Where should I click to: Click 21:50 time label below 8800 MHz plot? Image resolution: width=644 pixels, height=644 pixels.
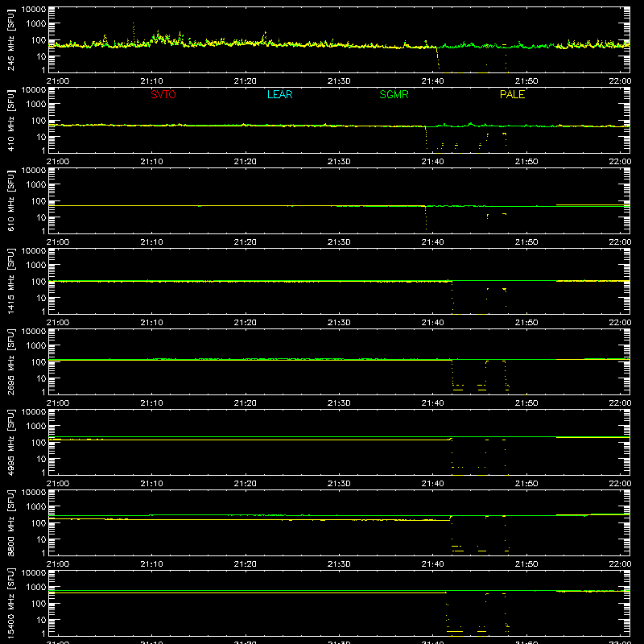(526, 564)
